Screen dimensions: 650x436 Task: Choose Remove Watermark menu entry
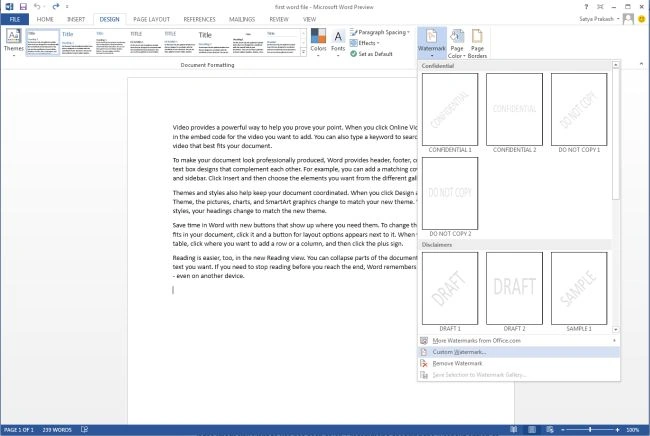click(x=519, y=363)
